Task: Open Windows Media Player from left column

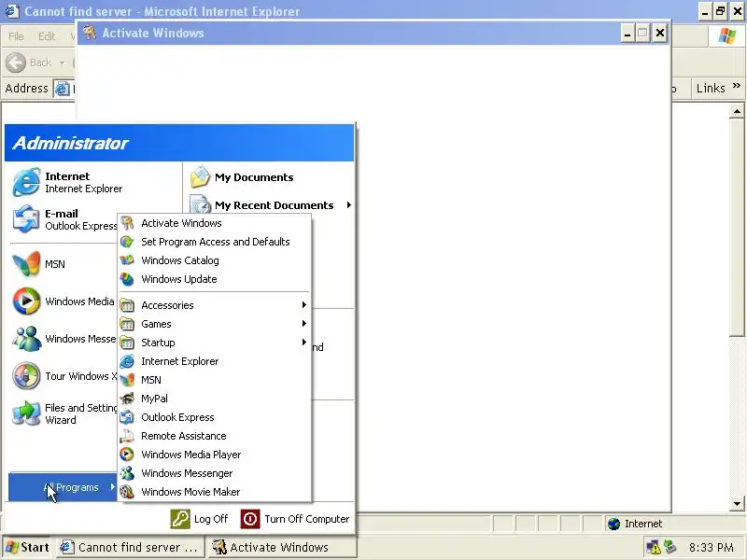Action: pyautogui.click(x=63, y=301)
